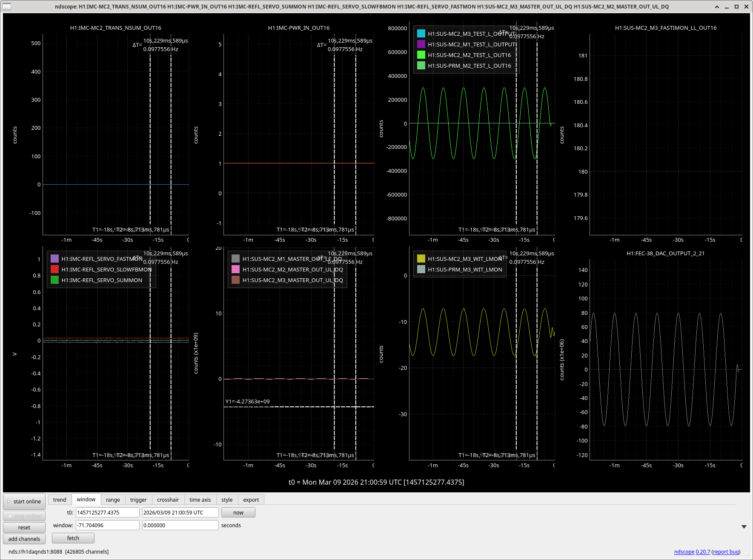Click the H1:SUS-PRM_M3_WIT_LMON legend label
753x560 pixels.
point(465,270)
